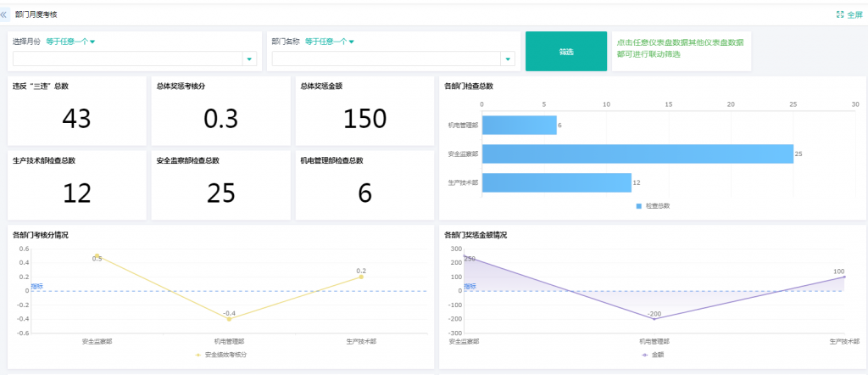Click the 各部门检查总数 chart title
The image size is (868, 375).
[469, 87]
